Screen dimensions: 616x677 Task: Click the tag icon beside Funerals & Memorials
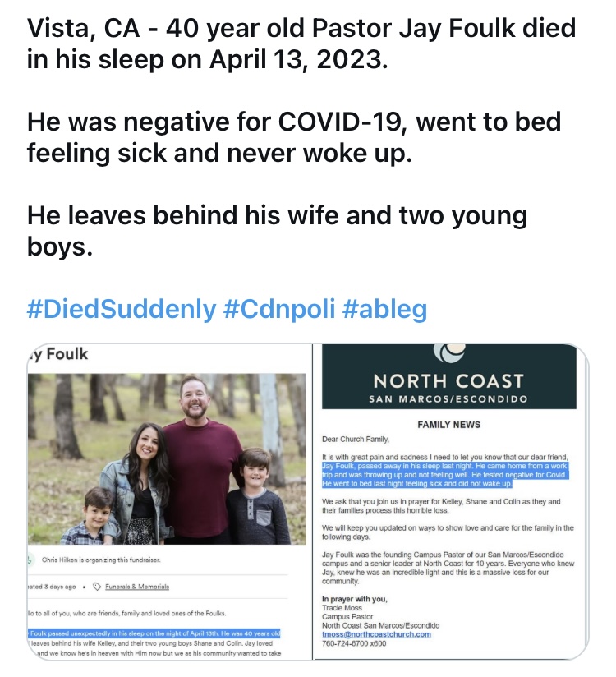click(x=97, y=587)
